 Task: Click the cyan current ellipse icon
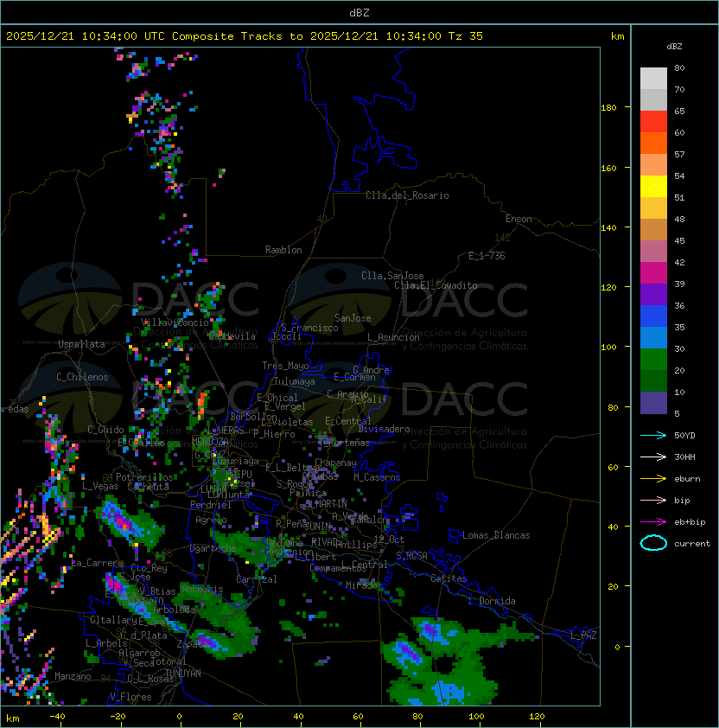click(x=653, y=543)
